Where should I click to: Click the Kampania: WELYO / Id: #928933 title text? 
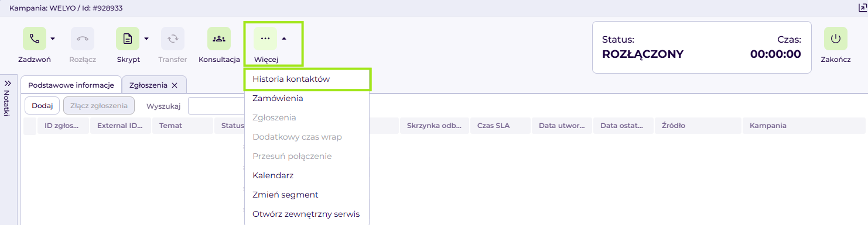click(66, 8)
